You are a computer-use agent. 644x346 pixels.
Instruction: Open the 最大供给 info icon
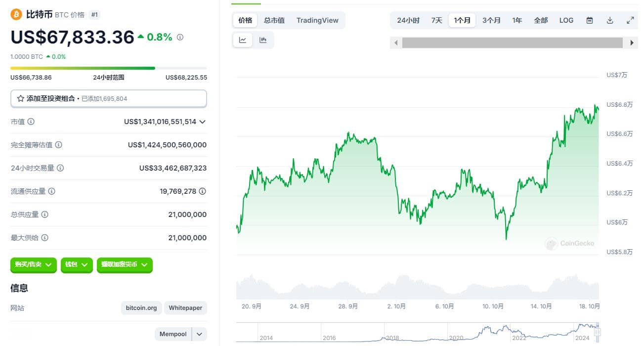click(44, 238)
